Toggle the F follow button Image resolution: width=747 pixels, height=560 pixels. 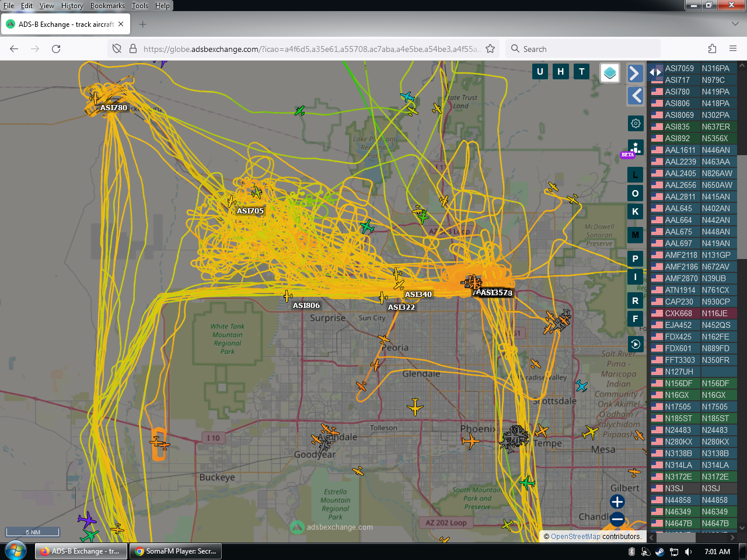coord(636,319)
